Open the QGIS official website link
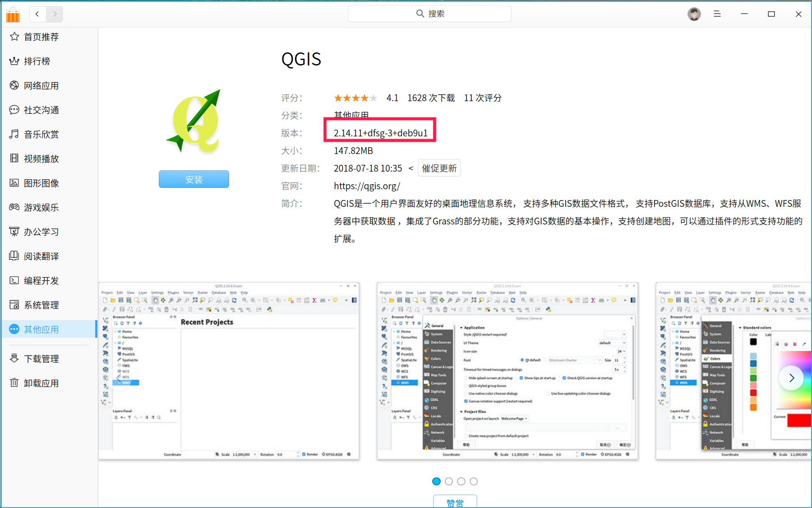Screen dimensions: 812x508 [x=367, y=186]
